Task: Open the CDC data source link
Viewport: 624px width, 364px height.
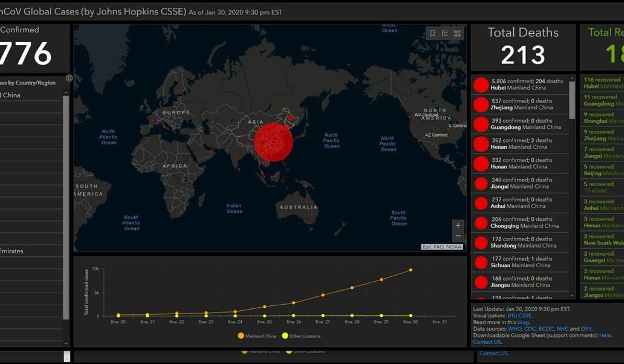Action: pos(530,329)
